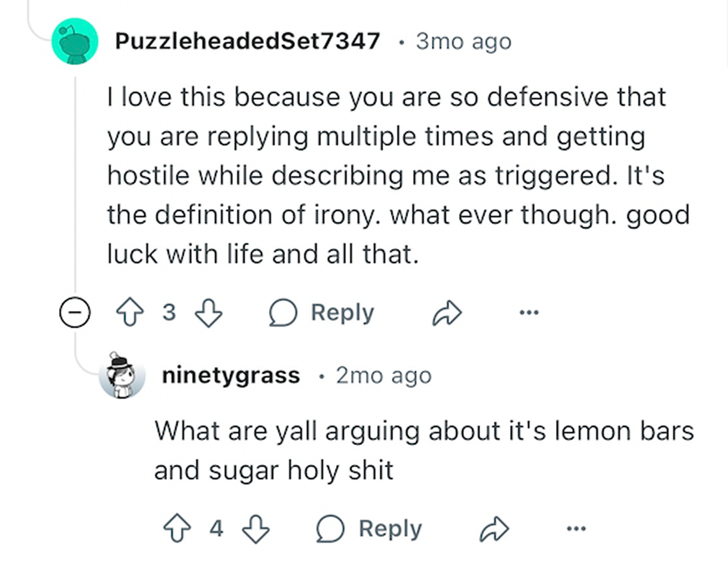Visit the PuzzleheadedSet7347 username profile link
The width and height of the screenshot is (728, 576).
tap(247, 42)
